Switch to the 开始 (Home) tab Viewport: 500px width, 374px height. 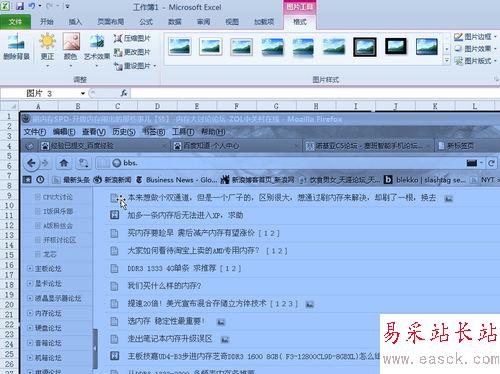(x=47, y=22)
